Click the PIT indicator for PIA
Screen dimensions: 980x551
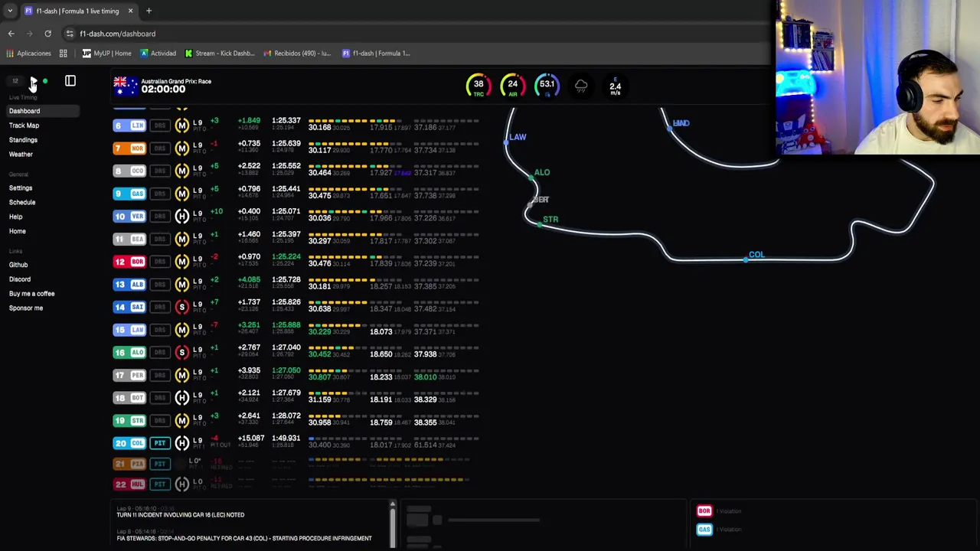coord(160,464)
